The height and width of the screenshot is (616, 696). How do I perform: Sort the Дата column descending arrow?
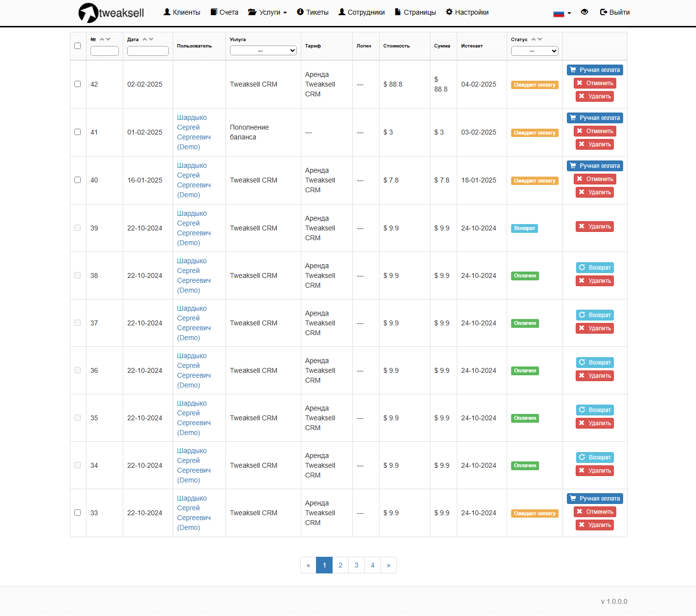[x=151, y=39]
